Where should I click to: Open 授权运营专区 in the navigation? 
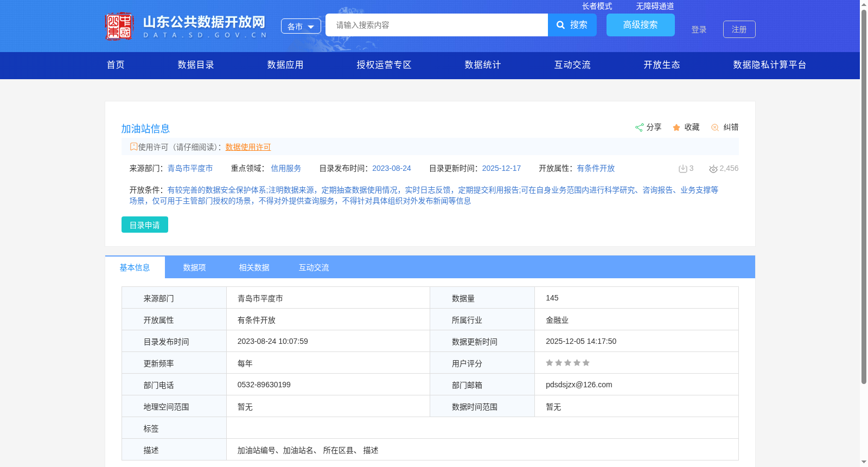click(384, 65)
